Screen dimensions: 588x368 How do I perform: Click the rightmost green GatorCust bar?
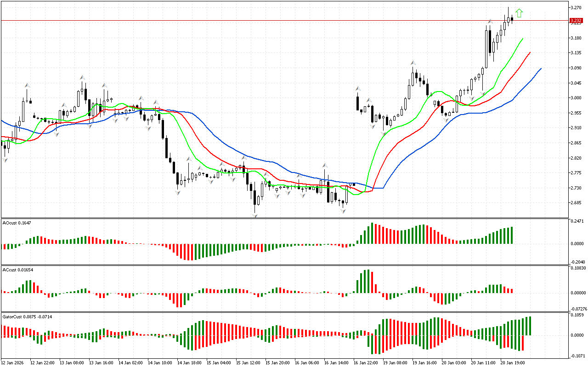point(530,326)
